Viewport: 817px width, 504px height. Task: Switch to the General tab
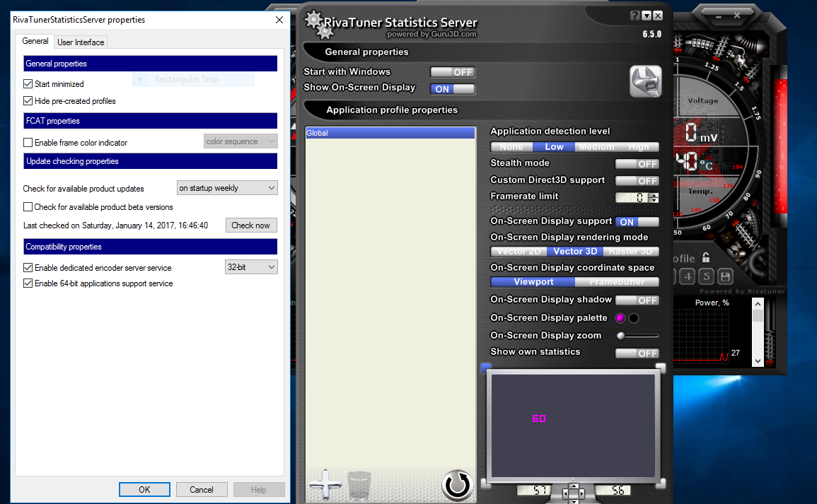(35, 41)
